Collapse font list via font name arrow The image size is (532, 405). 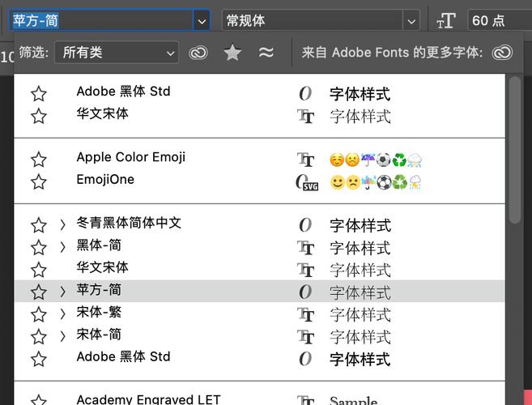coord(202,21)
